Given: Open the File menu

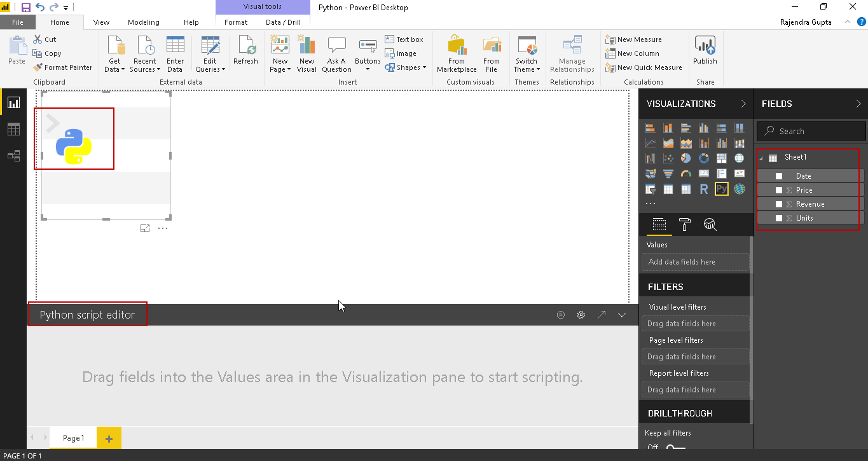Looking at the screenshot, I should pyautogui.click(x=18, y=22).
